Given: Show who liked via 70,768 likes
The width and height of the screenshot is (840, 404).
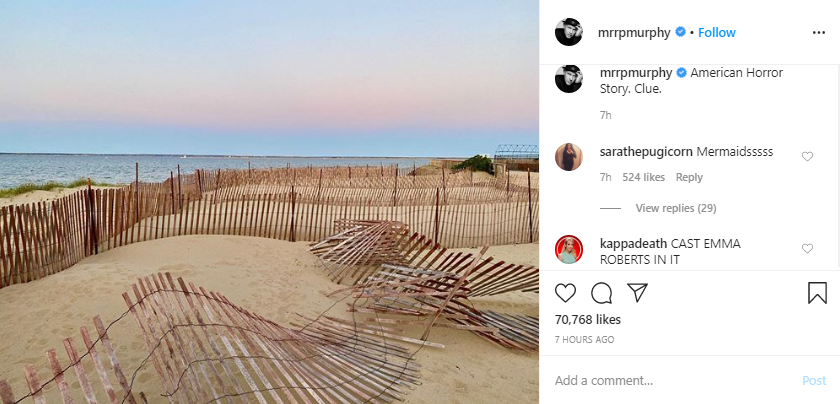Looking at the screenshot, I should coord(588,320).
